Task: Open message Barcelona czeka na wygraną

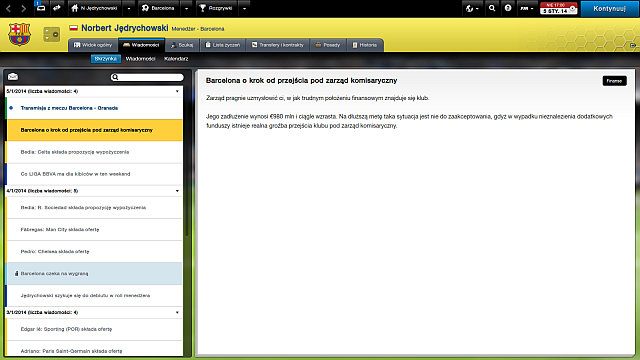Action: pyautogui.click(x=93, y=273)
